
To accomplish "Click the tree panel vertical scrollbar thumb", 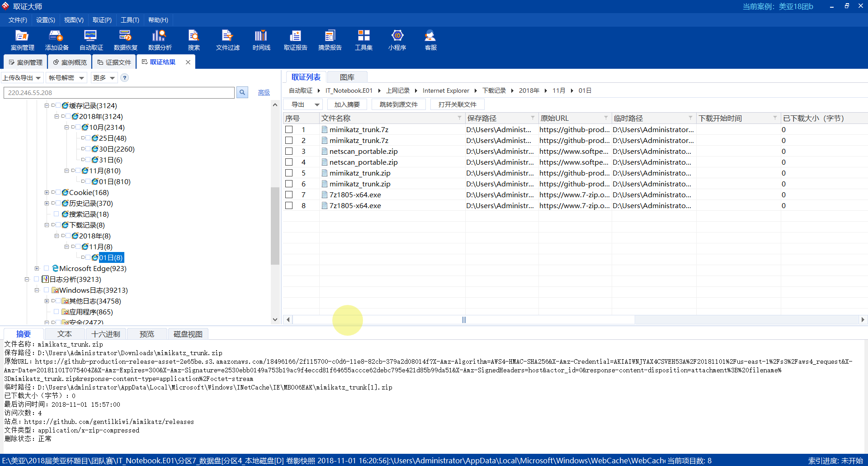I will [x=275, y=225].
